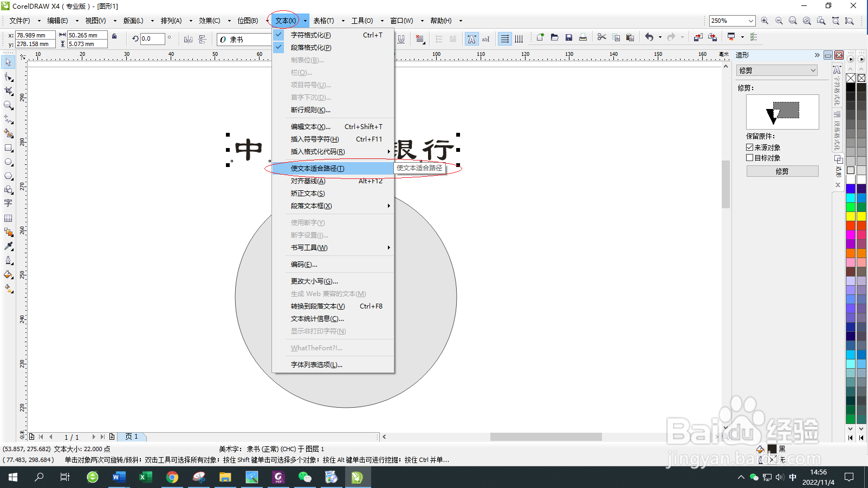Open application launcher dropdown arrow
This screenshot has width=868, height=488.
click(x=742, y=37)
